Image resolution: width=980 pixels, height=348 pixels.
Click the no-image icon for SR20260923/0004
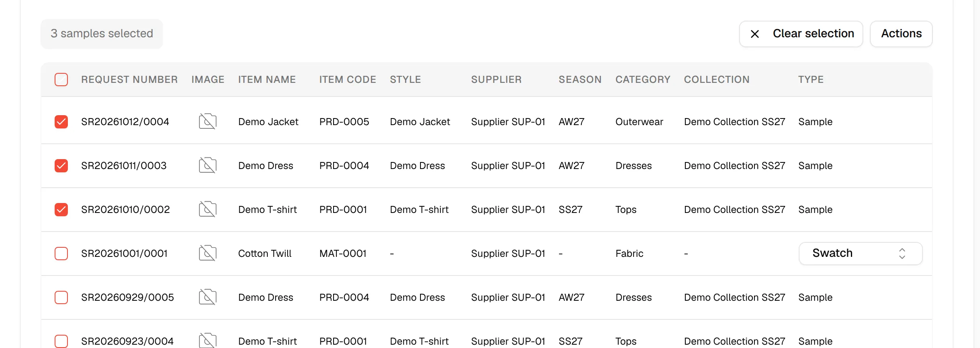point(208,340)
